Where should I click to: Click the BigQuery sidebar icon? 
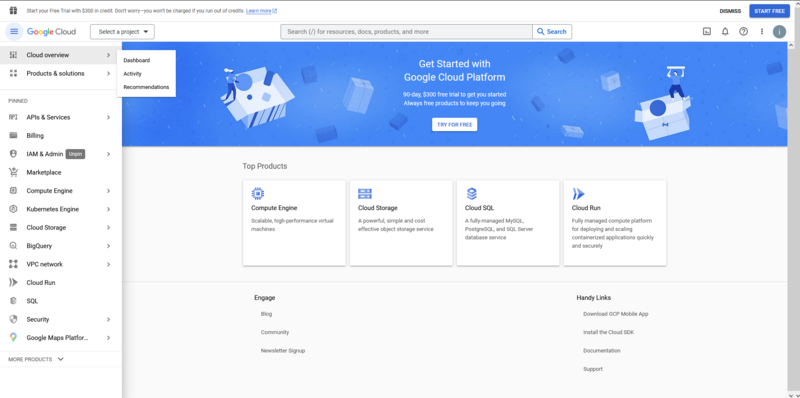point(13,246)
